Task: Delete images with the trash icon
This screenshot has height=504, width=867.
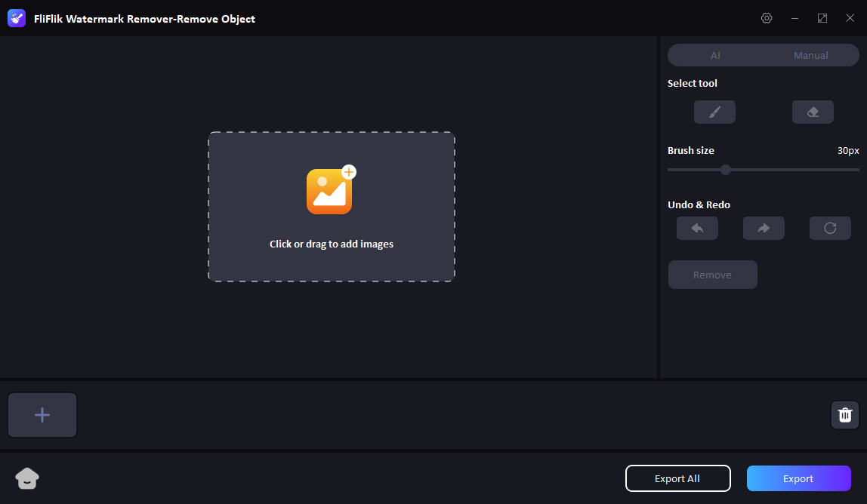Action: click(845, 415)
